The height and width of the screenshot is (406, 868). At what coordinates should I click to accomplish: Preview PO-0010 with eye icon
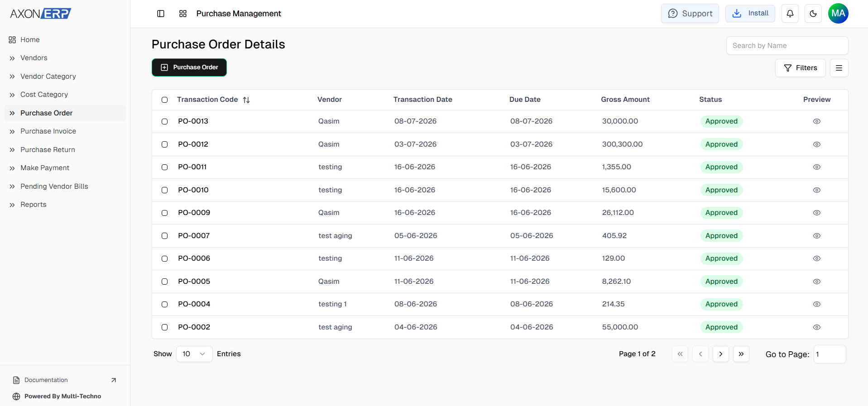click(817, 190)
